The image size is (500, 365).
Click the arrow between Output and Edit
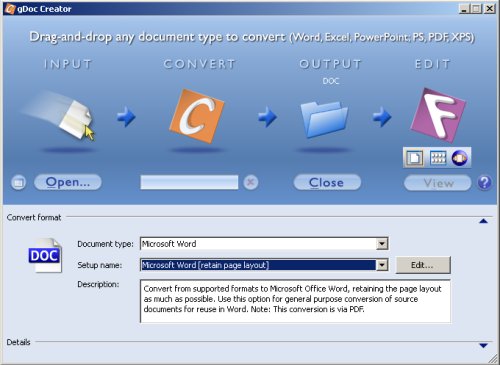382,117
